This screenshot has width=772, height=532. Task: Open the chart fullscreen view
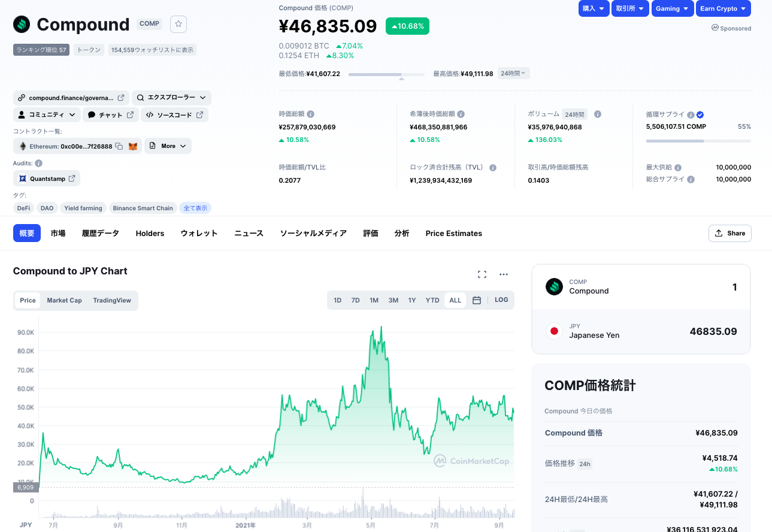click(482, 274)
